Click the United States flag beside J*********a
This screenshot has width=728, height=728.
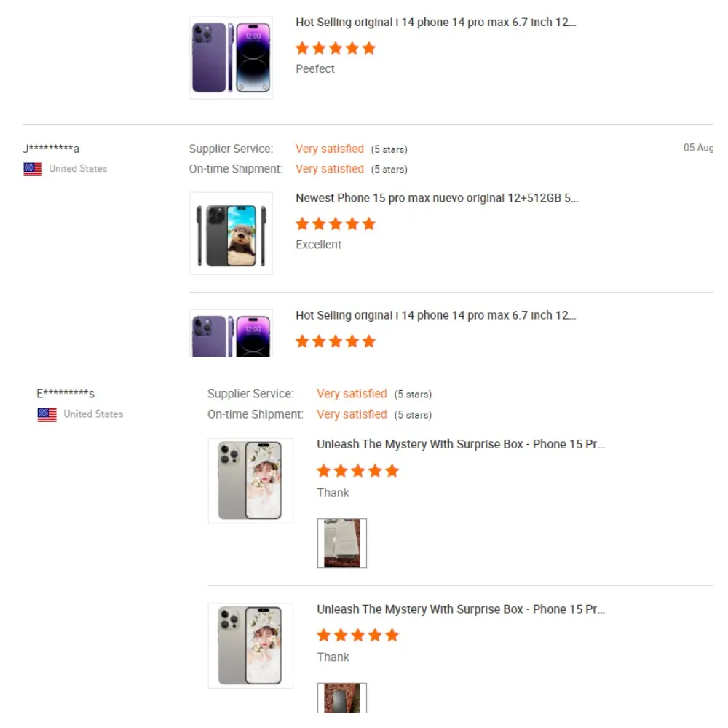click(x=33, y=169)
